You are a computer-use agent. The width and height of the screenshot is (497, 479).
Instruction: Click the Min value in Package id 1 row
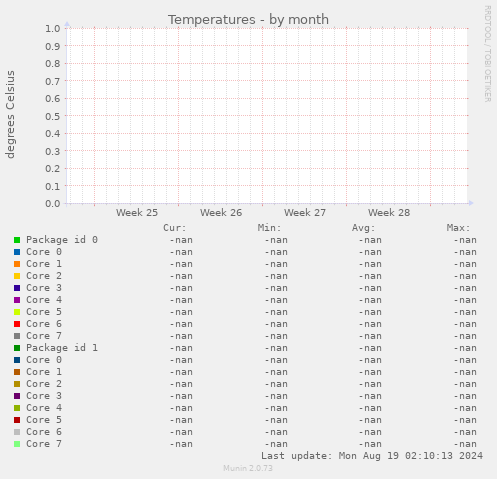276,348
